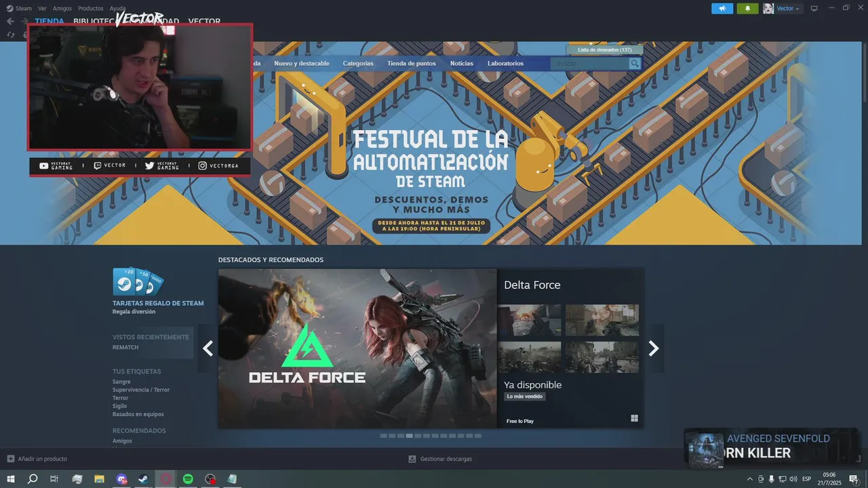
Task: Open Laboratorios in the store nav
Action: point(505,63)
